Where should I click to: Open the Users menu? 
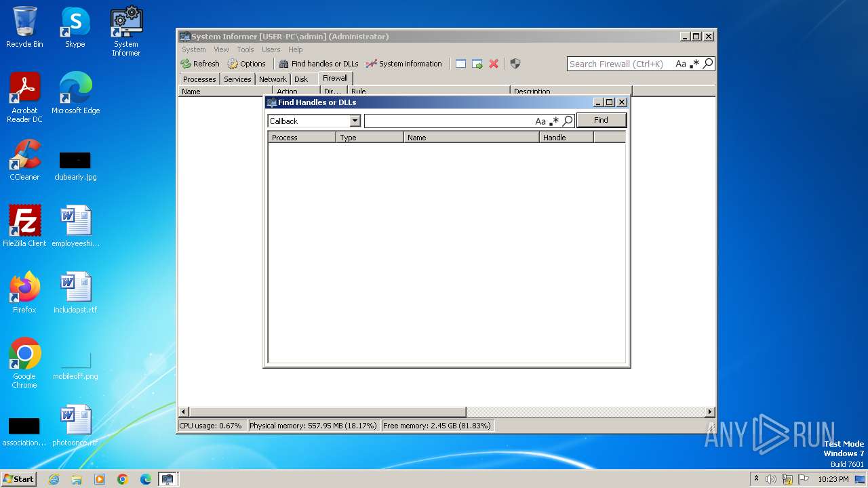pos(271,49)
